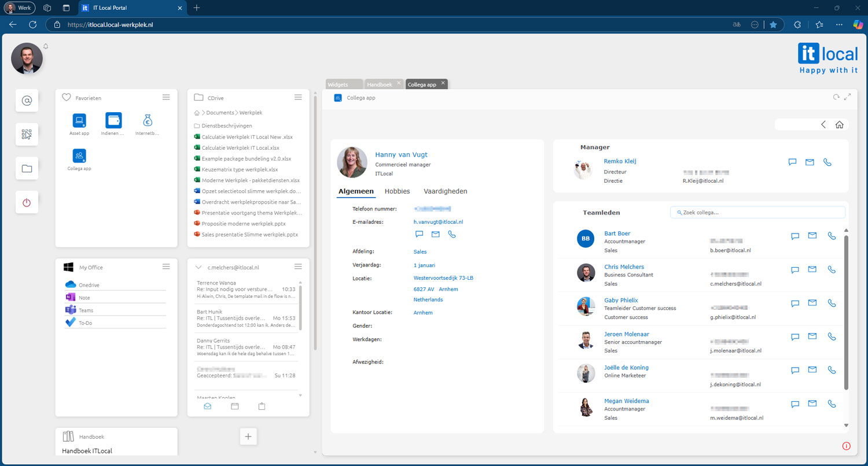This screenshot has height=466, width=868.
Task: Click the Zoek collega search field
Action: (x=758, y=213)
